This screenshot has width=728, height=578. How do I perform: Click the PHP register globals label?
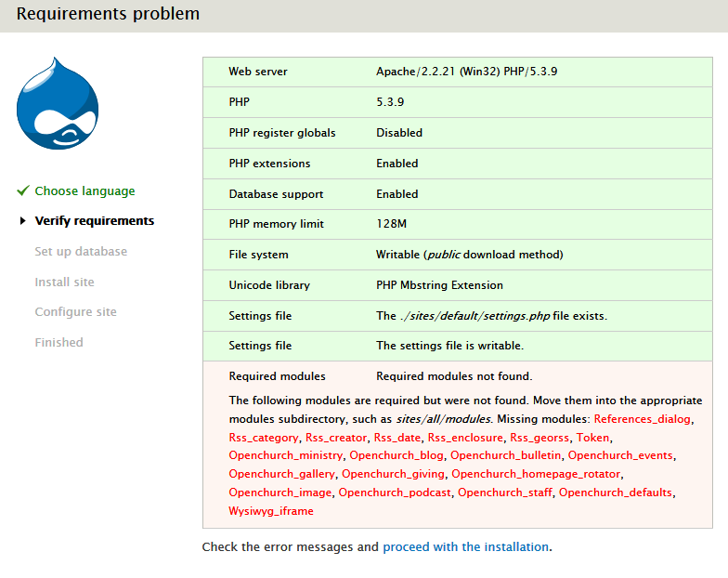(282, 133)
